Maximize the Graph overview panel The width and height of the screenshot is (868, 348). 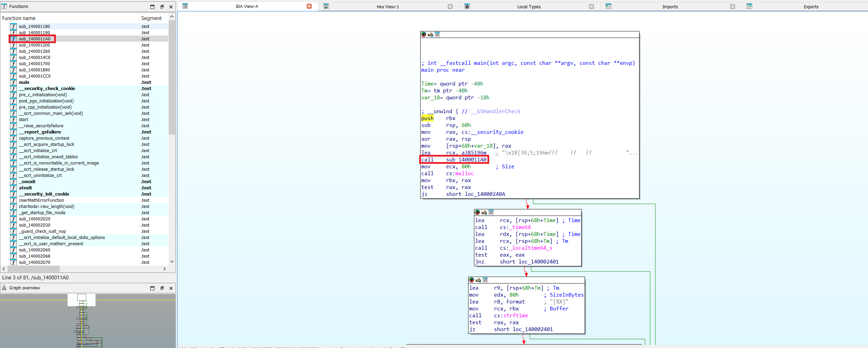[152, 288]
